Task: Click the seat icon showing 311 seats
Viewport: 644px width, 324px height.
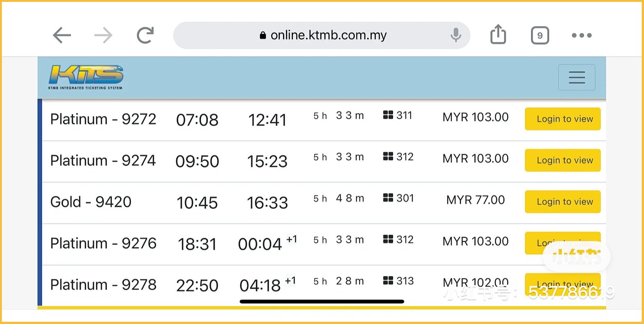Action: tap(388, 115)
